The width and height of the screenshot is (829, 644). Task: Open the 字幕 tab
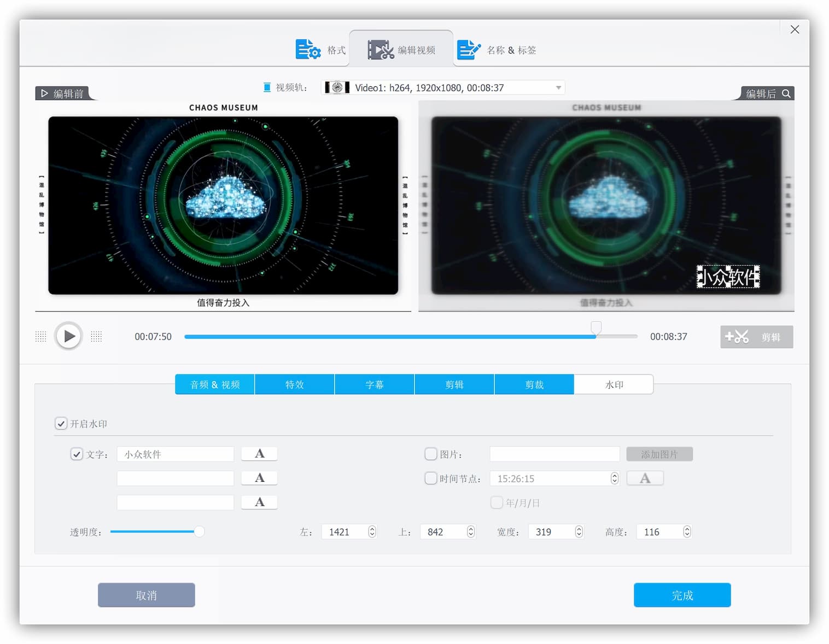tap(375, 384)
